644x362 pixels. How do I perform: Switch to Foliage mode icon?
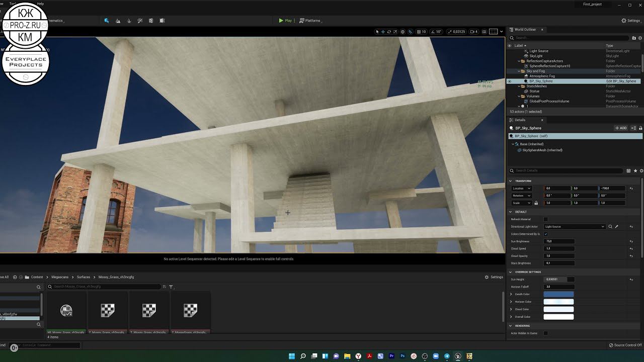[129, 21]
